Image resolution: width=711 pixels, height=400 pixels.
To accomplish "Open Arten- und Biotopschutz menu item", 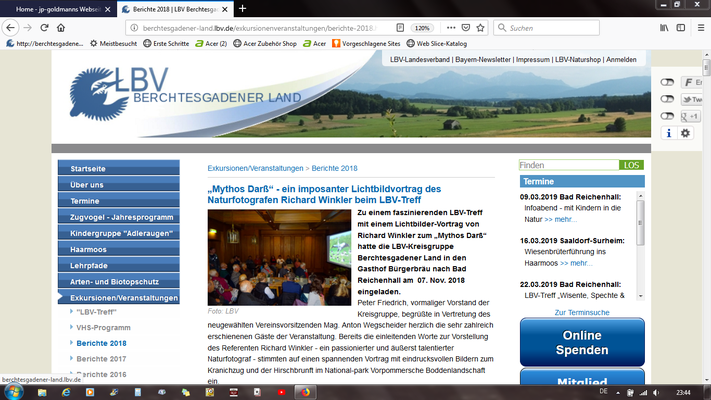I will pos(119,282).
